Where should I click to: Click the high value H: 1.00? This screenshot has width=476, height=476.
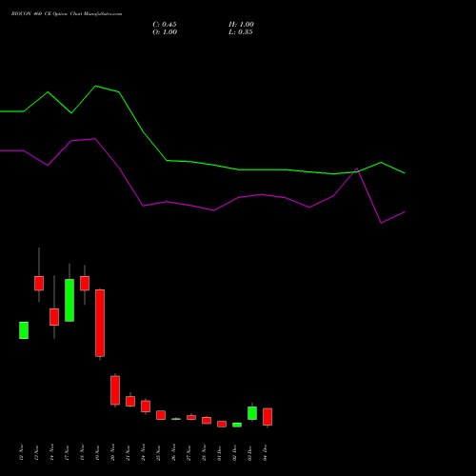click(x=241, y=25)
